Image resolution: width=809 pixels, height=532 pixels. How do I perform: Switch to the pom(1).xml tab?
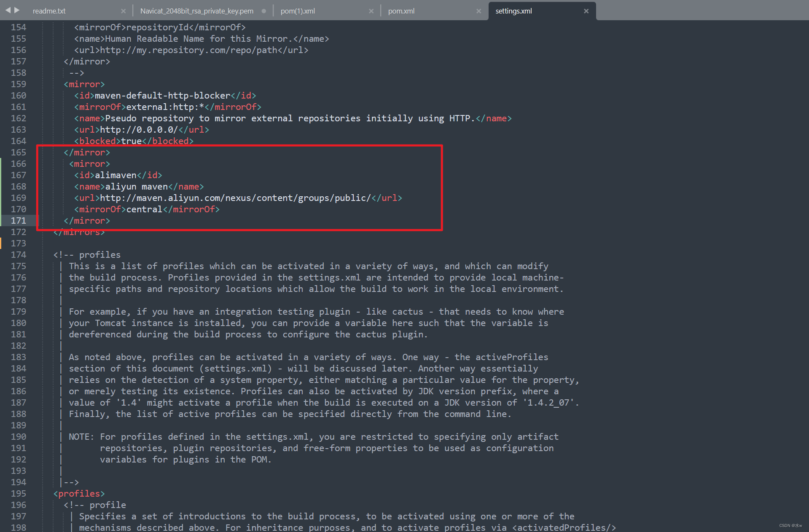[298, 11]
